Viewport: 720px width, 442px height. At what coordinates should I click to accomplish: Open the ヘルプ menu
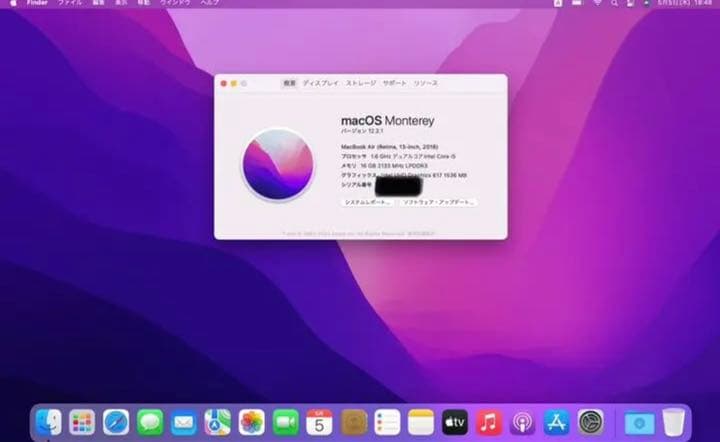pos(209,3)
